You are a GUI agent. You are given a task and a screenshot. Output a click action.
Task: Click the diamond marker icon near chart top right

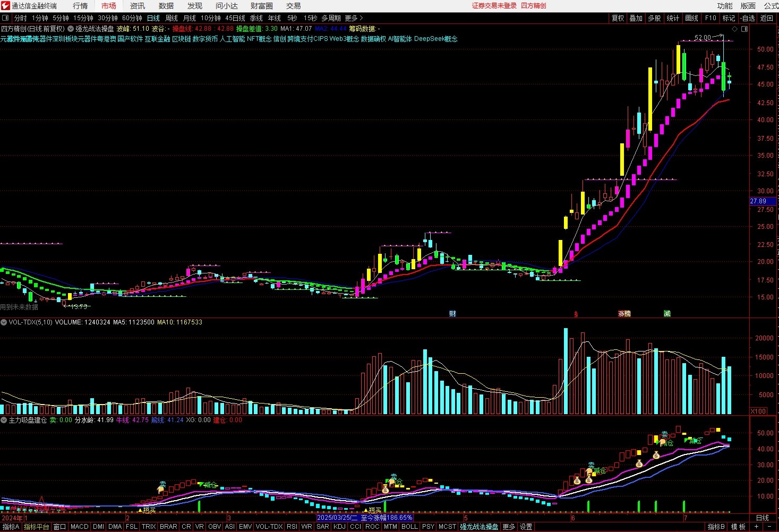click(735, 29)
